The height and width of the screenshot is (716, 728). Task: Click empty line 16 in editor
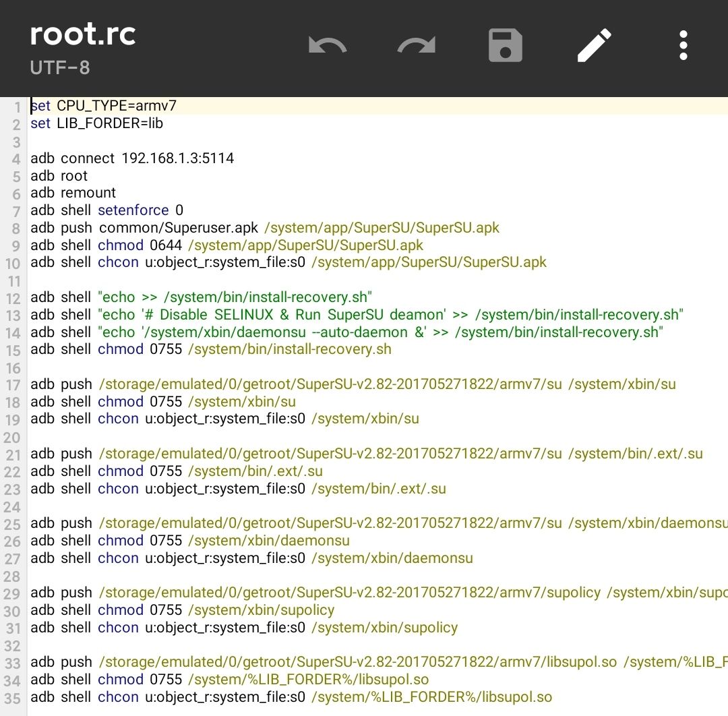point(377,367)
